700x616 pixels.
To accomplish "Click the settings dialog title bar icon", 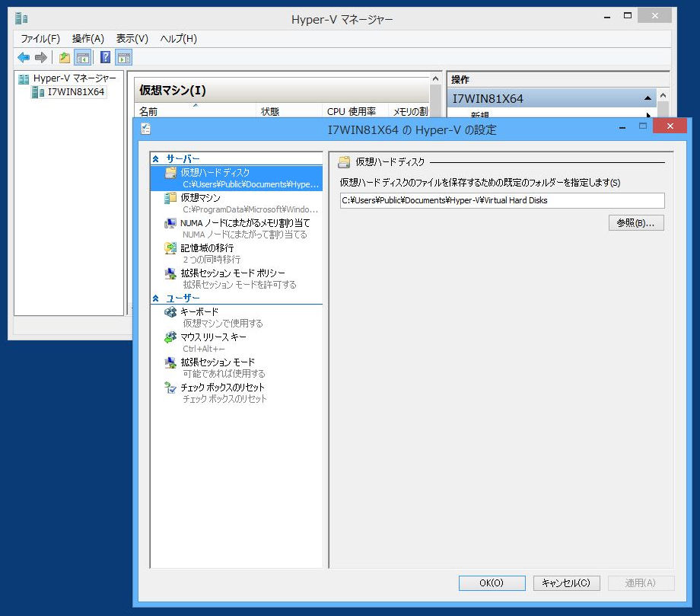I will (x=145, y=129).
